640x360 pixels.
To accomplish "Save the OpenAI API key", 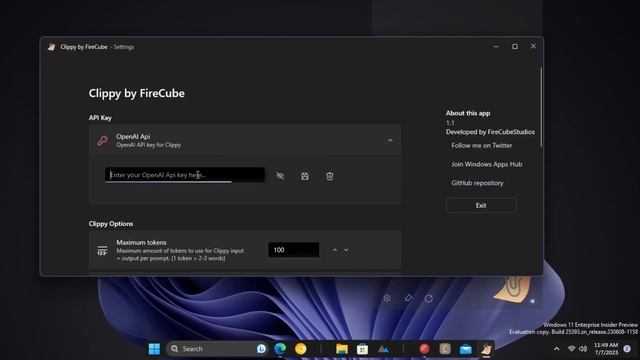I will pos(305,176).
